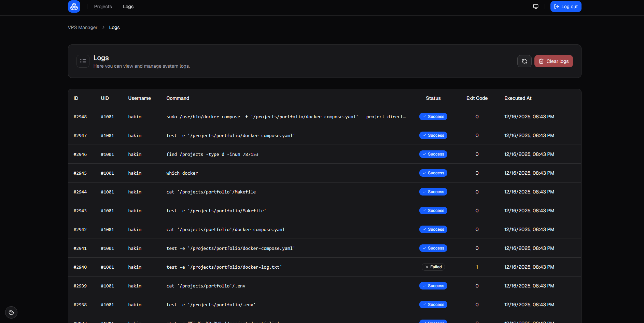
Task: Click the Executed At column header
Action: click(x=518, y=98)
